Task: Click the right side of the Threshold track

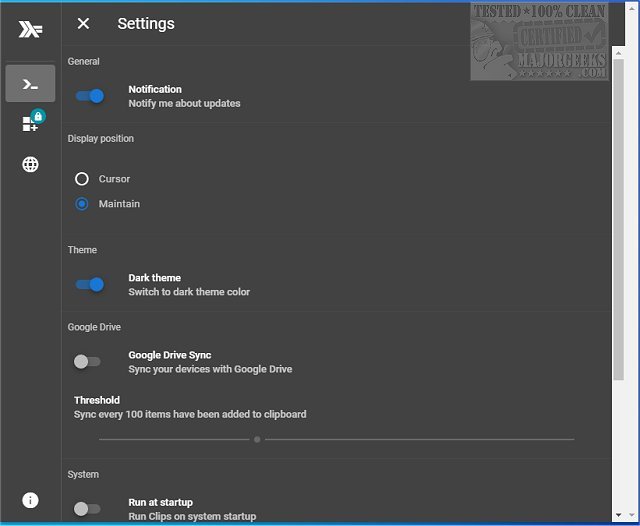Action: pos(480,439)
